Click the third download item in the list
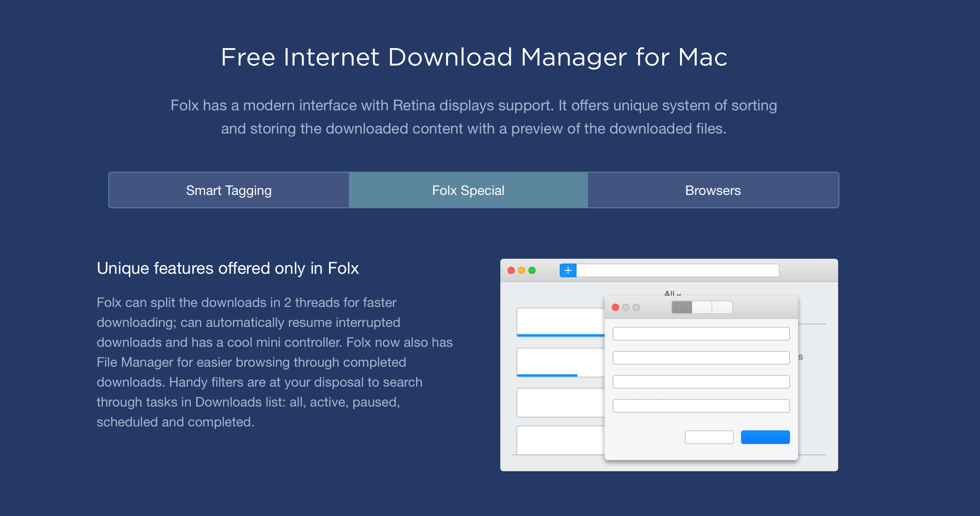Viewport: 980px width, 516px height. 560,402
